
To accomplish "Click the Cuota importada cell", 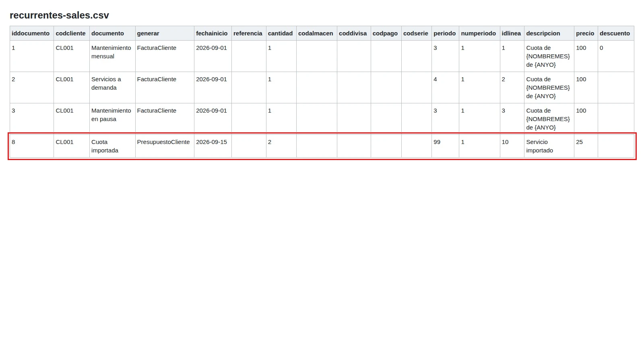I will tap(112, 146).
